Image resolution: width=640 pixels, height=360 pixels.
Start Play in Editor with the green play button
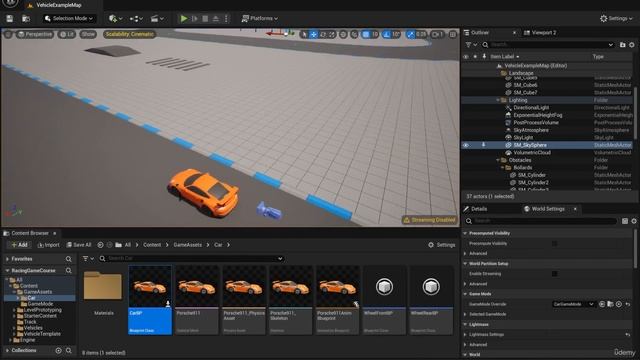pos(184,18)
